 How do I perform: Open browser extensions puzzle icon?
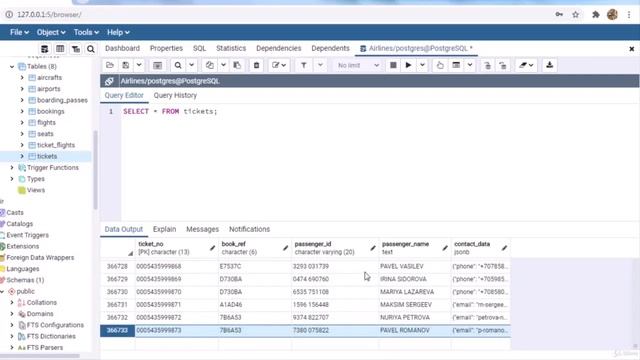pyautogui.click(x=596, y=15)
